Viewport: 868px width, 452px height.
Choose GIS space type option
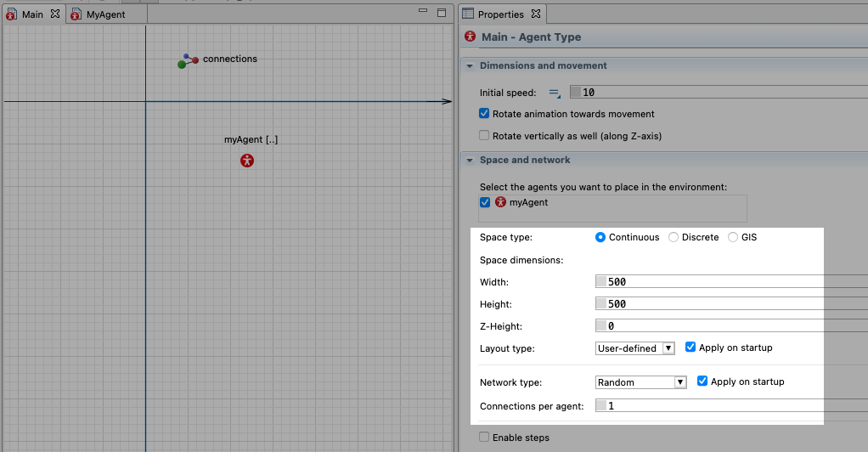coord(733,238)
